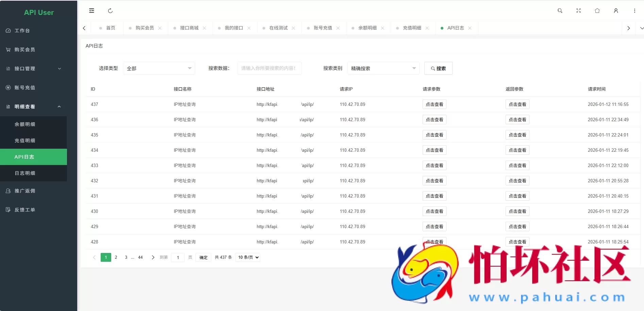This screenshot has height=311, width=644.
Task: Open the 反馈工单 sidebar entry
Action: (x=24, y=210)
